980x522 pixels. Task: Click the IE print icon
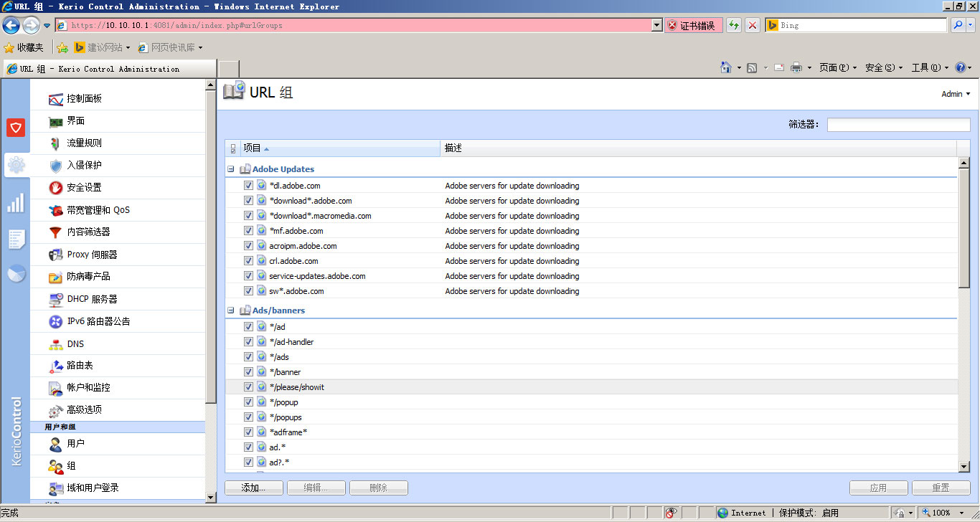[x=796, y=67]
